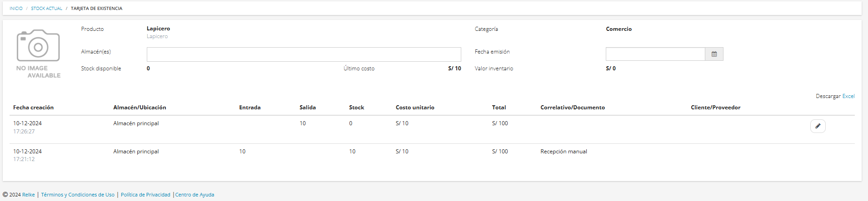This screenshot has width=868, height=201.
Task: Open Términos y Condiciones de Uso
Action: pyautogui.click(x=78, y=195)
